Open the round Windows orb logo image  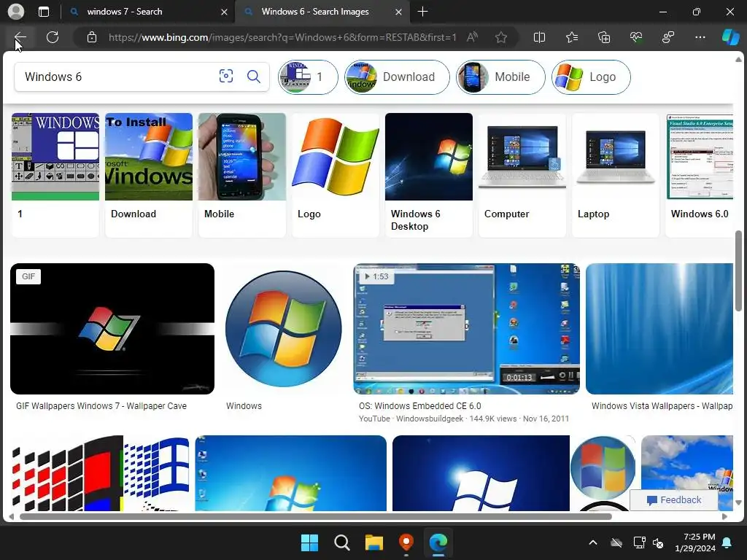(x=284, y=329)
